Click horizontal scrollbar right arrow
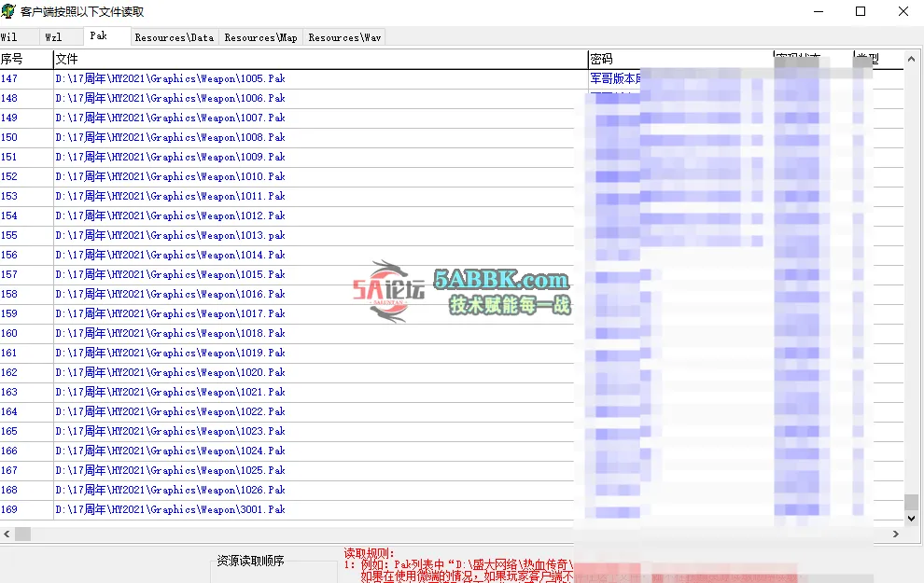Viewport: 924px width, 583px height. (896, 534)
